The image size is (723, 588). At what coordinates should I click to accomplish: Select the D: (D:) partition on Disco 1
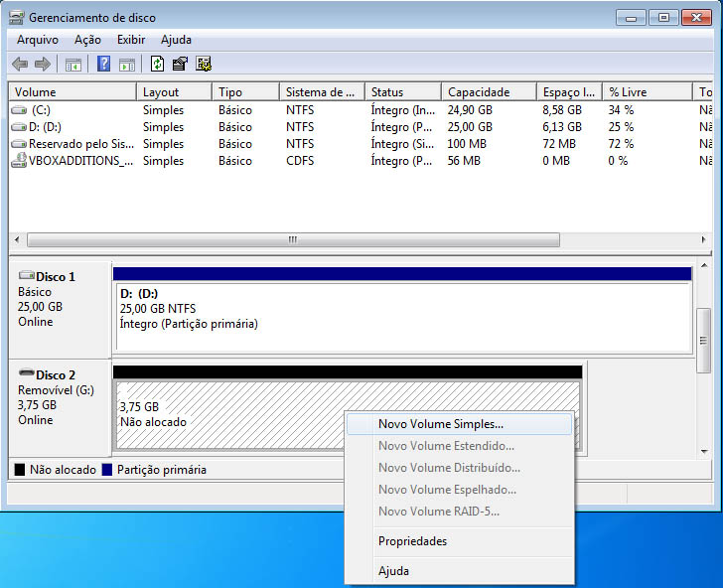tap(402, 309)
